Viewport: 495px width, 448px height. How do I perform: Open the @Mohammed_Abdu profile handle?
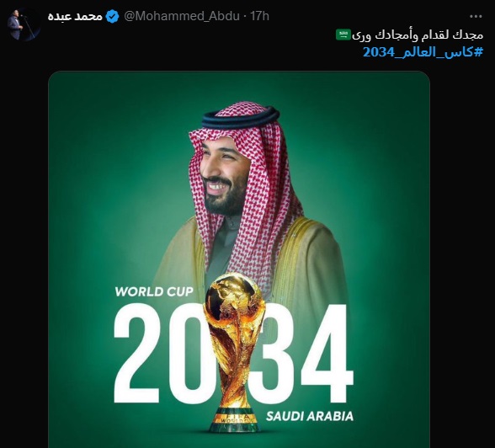182,16
